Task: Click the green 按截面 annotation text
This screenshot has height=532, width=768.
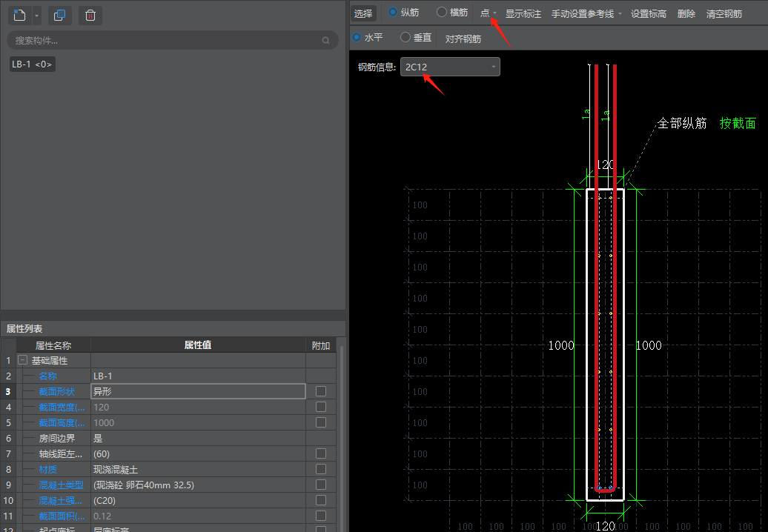Action: pos(738,123)
